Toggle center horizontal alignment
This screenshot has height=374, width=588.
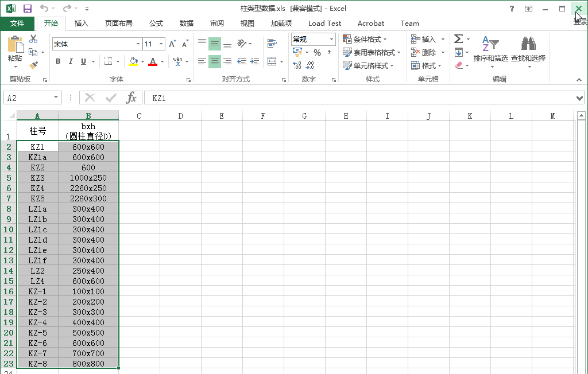point(214,61)
